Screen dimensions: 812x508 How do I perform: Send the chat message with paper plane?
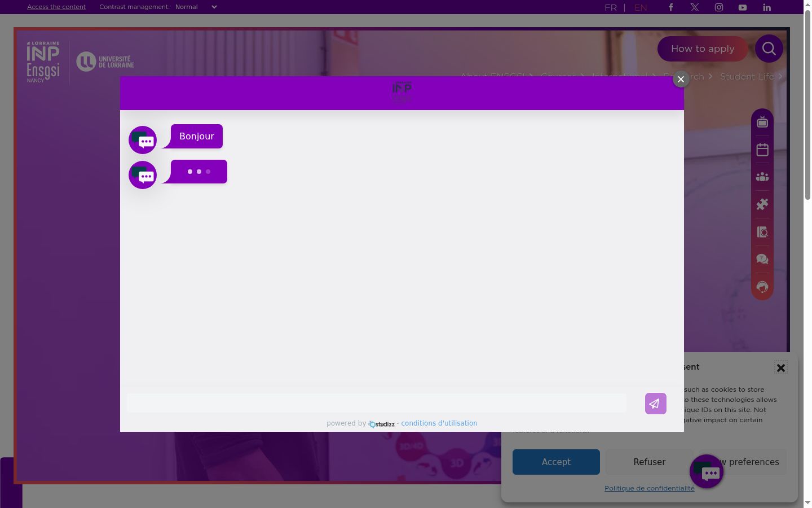(656, 404)
